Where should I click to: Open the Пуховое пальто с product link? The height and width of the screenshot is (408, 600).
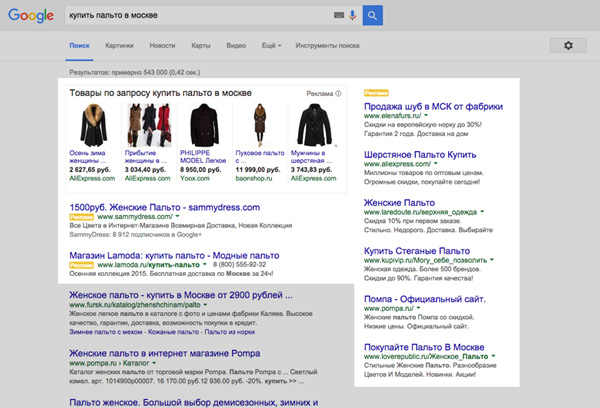coord(260,157)
